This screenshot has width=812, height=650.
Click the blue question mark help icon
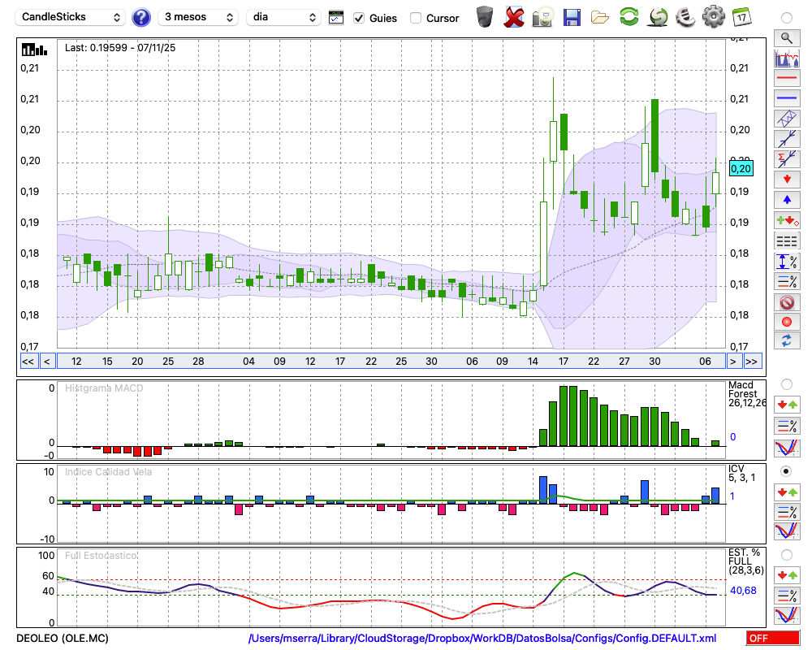[x=141, y=17]
